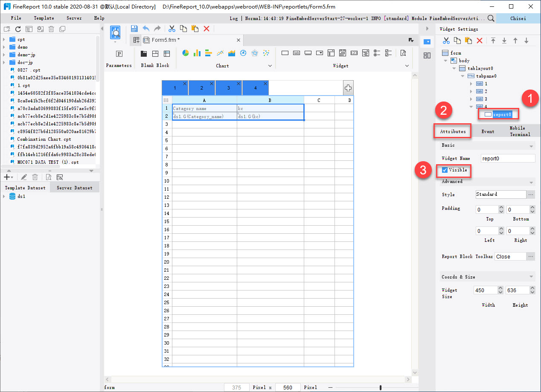The width and height of the screenshot is (541, 392).
Task: Open the Server menu
Action: [74, 18]
